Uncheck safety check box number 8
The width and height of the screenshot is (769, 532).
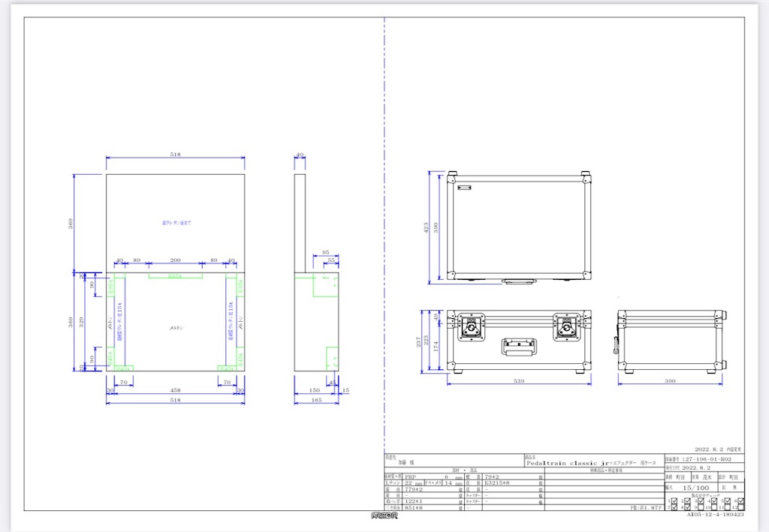[687, 507]
